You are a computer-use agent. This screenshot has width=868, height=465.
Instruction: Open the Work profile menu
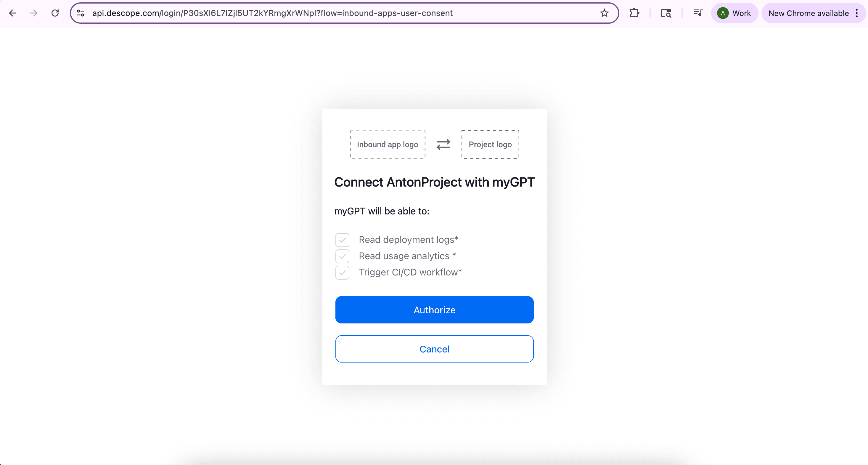click(x=734, y=13)
